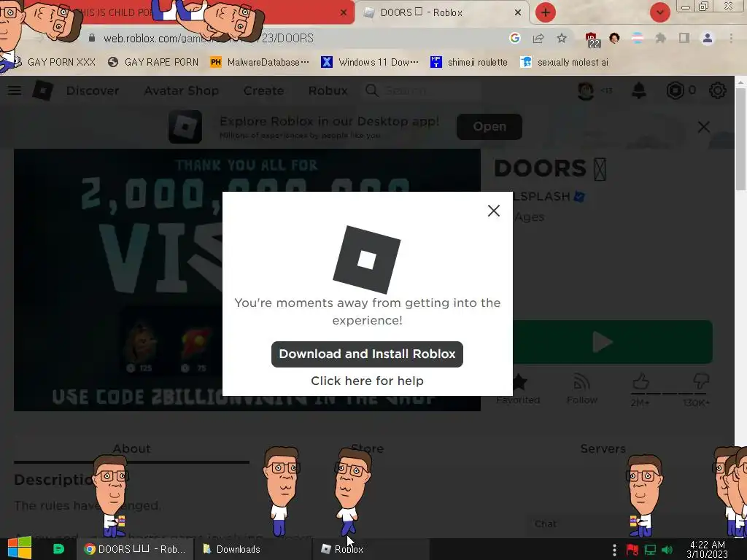Click Open on the Desktop app banner
Image resolution: width=747 pixels, height=560 pixels.
coord(489,127)
